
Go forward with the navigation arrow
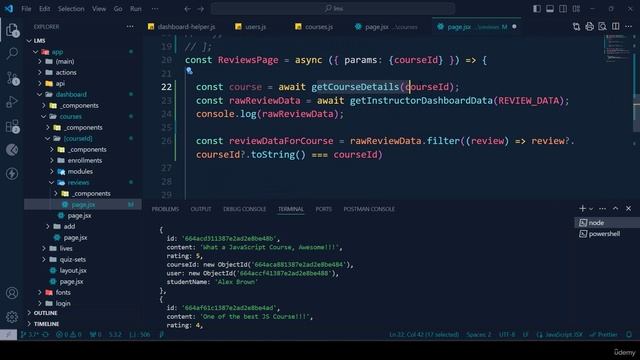pyautogui.click(x=200, y=9)
